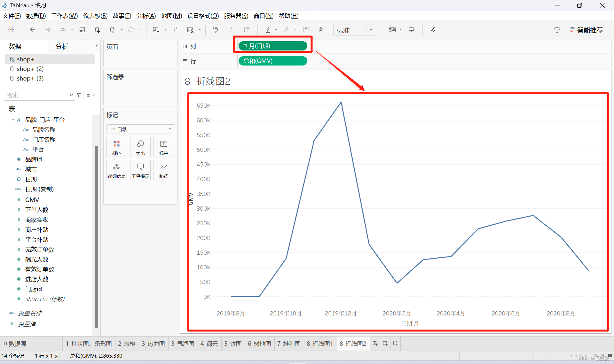Image resolution: width=614 pixels, height=364 pixels.
Task: Select the 城市 dimension field
Action: click(x=31, y=169)
